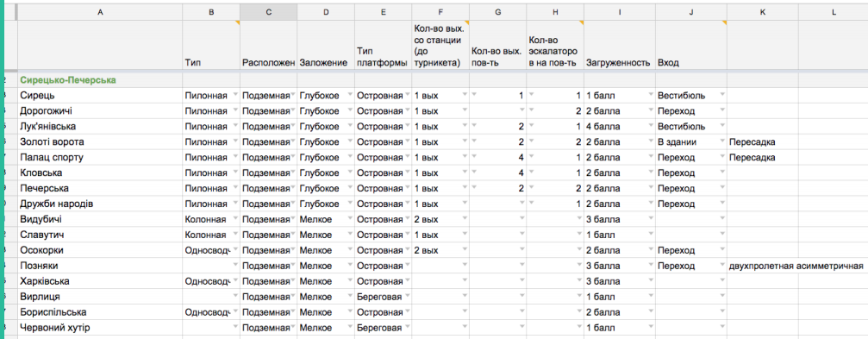Click the 'Расположен' header cell
Image resolution: width=868 pixels, height=339 pixels.
pyautogui.click(x=268, y=45)
